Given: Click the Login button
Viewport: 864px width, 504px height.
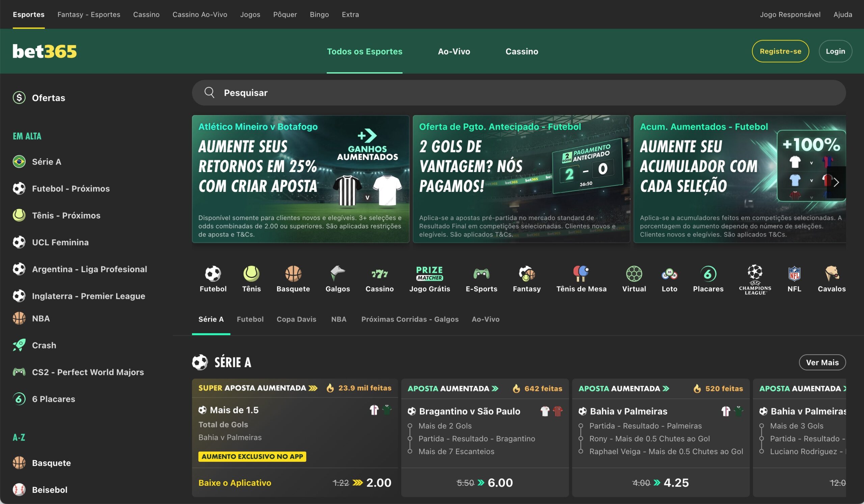Looking at the screenshot, I should [x=835, y=51].
